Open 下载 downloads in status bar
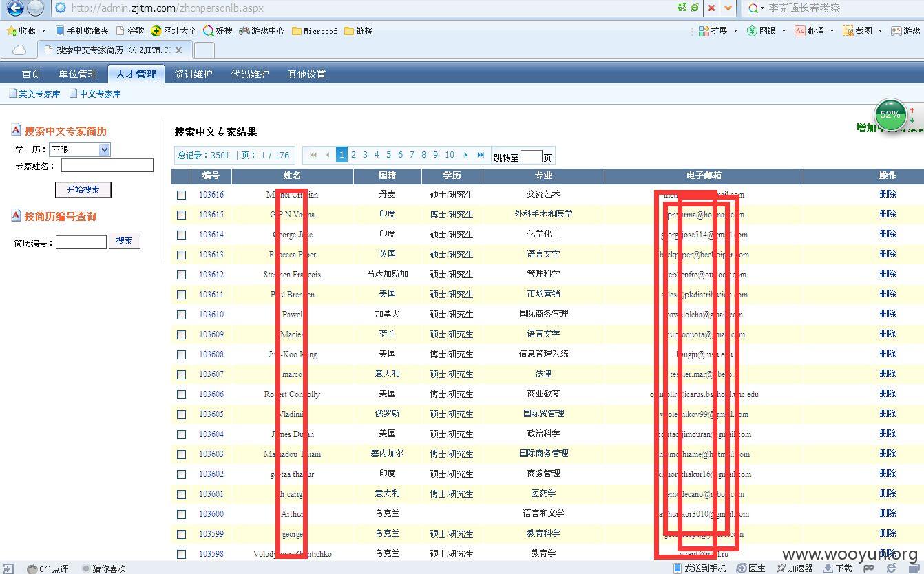 point(837,568)
